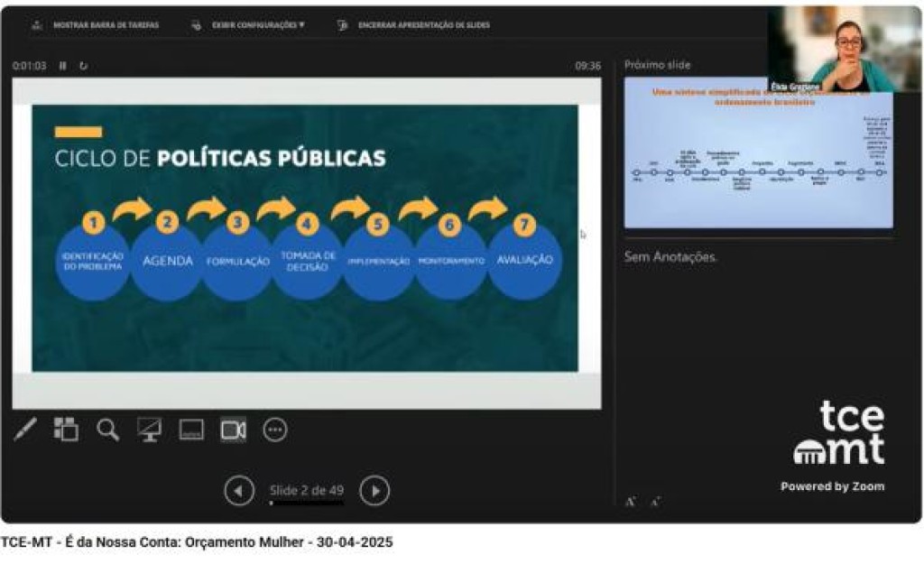
Task: Toggle the camera icon in presenter toolbar
Action: click(x=233, y=430)
